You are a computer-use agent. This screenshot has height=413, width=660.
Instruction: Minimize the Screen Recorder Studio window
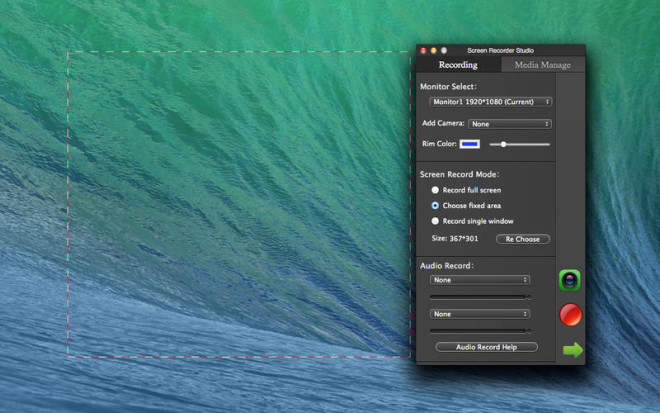tap(433, 50)
